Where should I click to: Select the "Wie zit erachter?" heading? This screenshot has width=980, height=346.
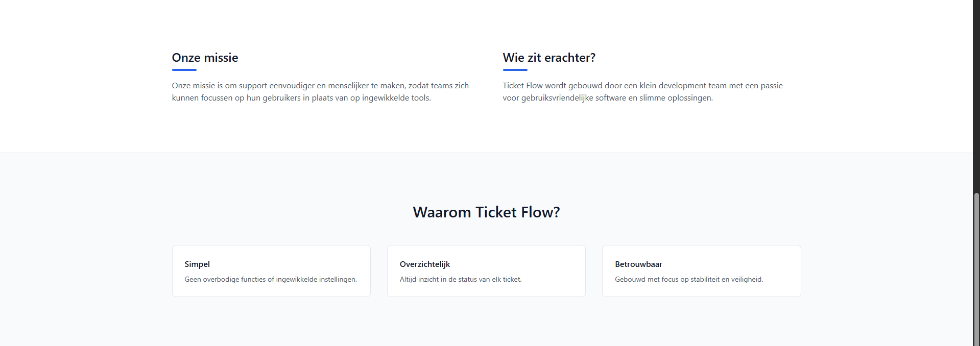click(x=548, y=58)
